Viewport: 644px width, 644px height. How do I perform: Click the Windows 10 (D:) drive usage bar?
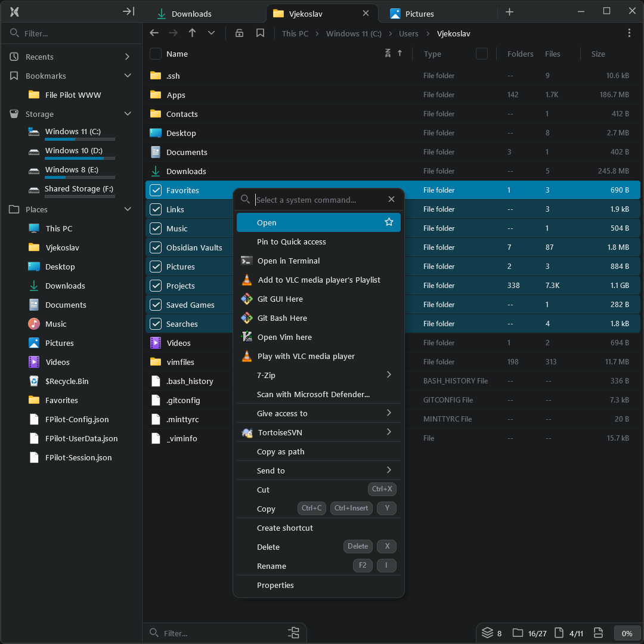click(80, 159)
